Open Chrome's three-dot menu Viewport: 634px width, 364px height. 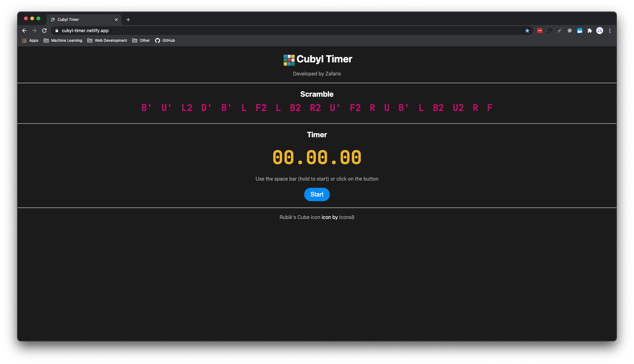coord(610,31)
